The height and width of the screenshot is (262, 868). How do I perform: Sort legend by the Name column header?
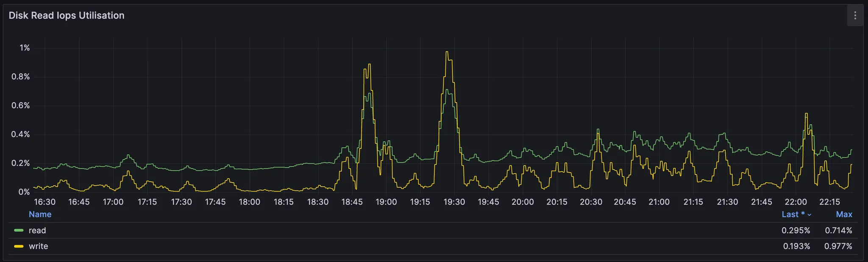[x=40, y=215]
